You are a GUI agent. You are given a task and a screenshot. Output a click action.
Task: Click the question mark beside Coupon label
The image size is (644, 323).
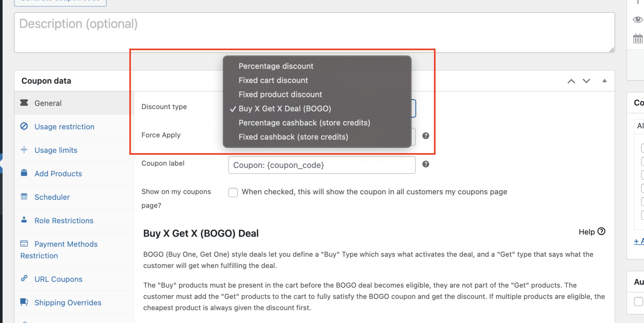(x=426, y=164)
